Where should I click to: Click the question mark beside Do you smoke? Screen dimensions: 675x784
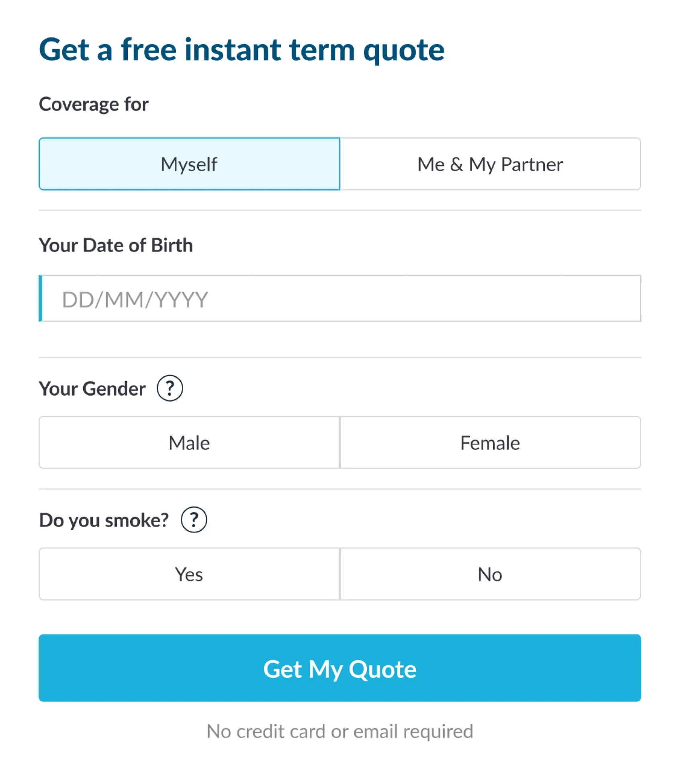tap(194, 519)
